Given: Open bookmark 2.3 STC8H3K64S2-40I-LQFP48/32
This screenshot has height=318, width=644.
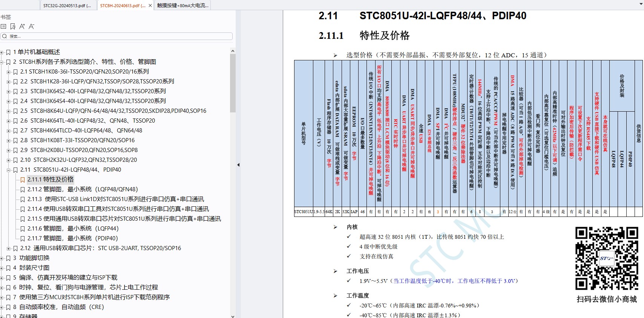Looking at the screenshot, I should (x=93, y=91).
